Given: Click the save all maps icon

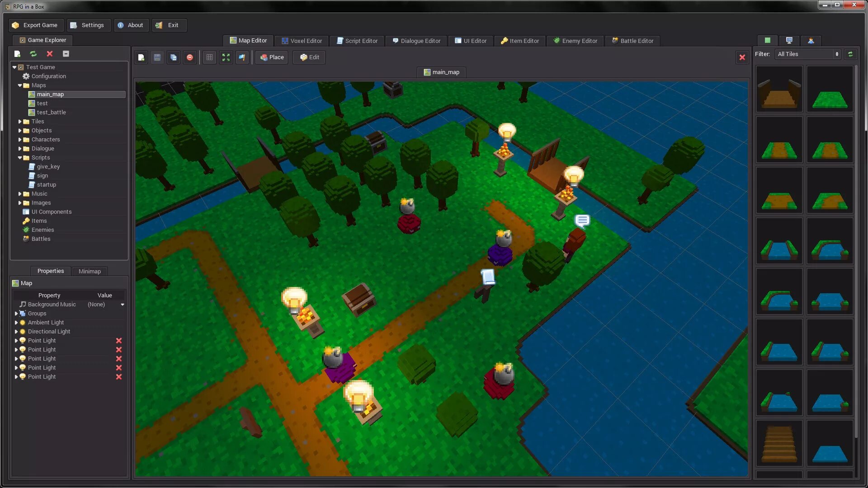Looking at the screenshot, I should [174, 57].
